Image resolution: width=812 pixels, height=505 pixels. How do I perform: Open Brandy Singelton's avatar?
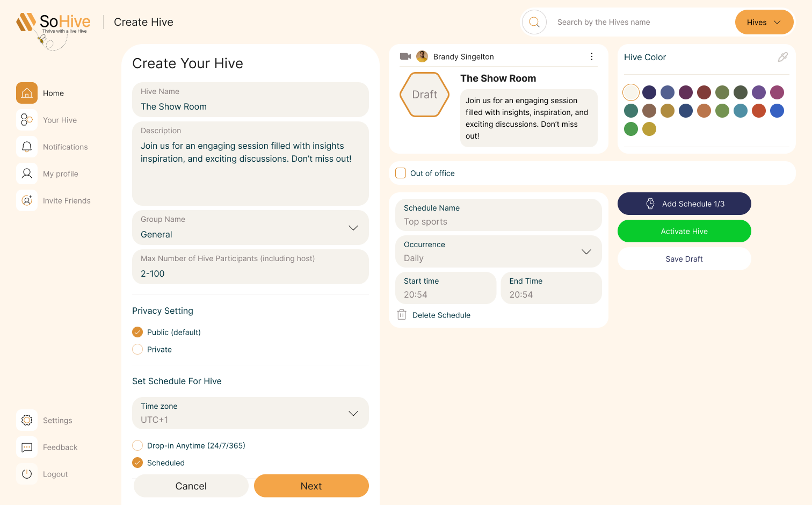[x=422, y=56]
